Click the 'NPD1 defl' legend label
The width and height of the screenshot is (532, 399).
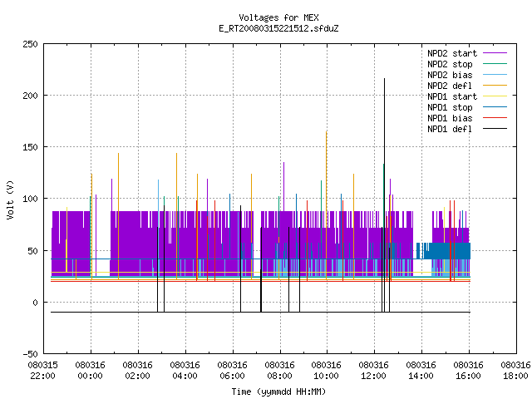pyautogui.click(x=450, y=130)
